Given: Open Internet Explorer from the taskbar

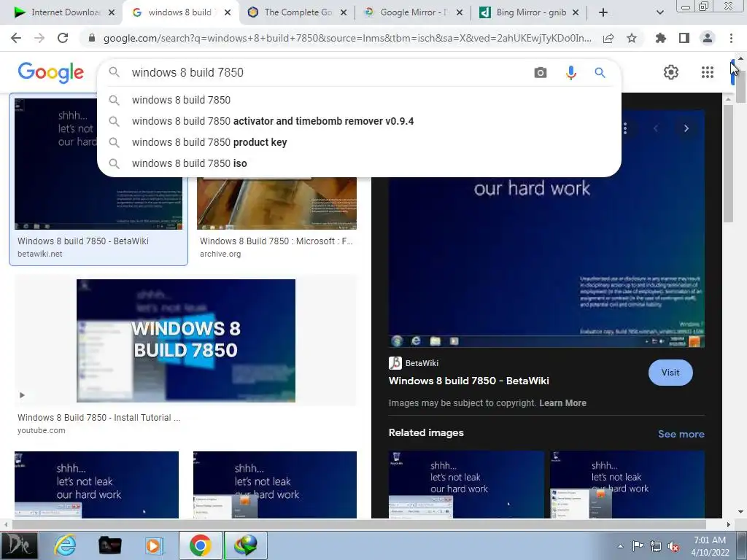Looking at the screenshot, I should [x=65, y=545].
